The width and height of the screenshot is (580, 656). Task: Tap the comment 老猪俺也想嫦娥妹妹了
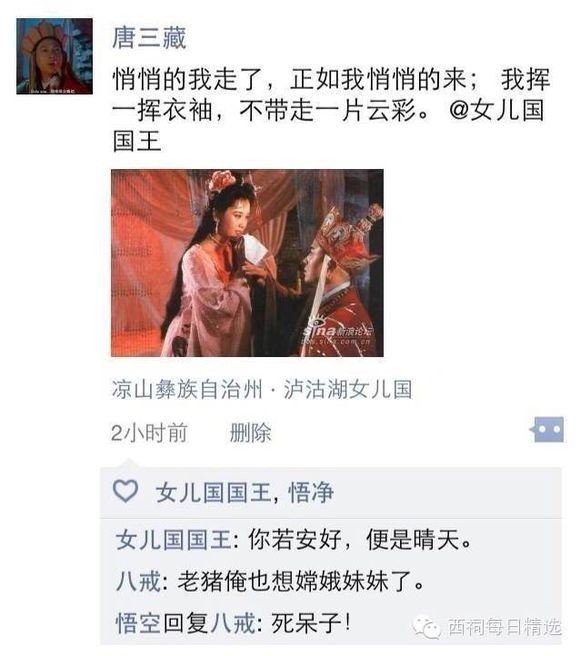pos(301,581)
